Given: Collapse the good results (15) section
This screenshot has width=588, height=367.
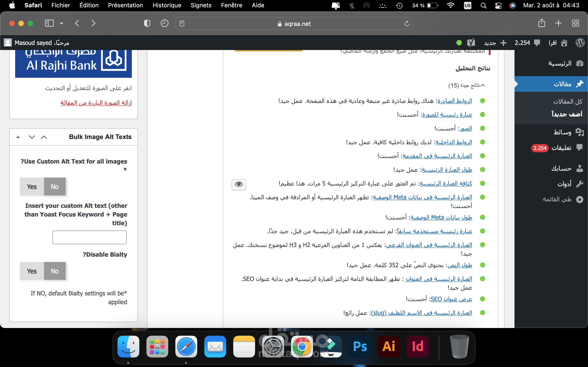Looking at the screenshot, I should click(483, 85).
